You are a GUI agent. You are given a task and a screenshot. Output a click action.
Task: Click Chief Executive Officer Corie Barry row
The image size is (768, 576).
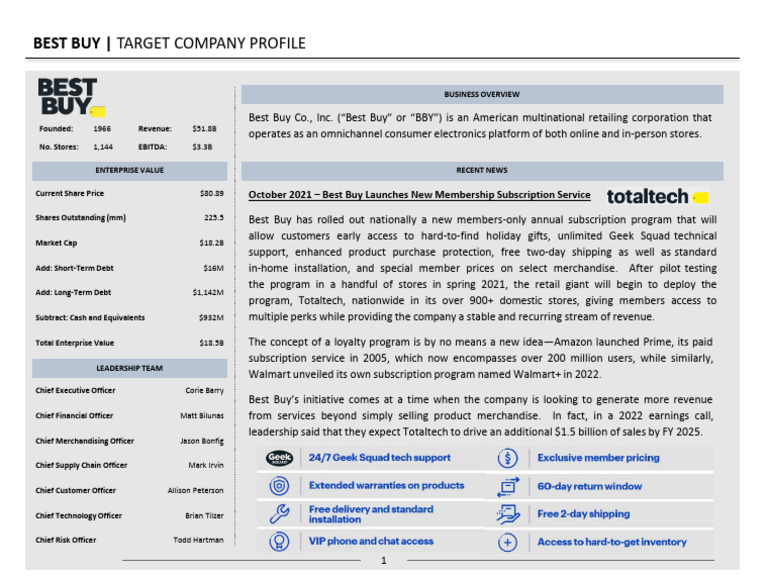tap(129, 390)
